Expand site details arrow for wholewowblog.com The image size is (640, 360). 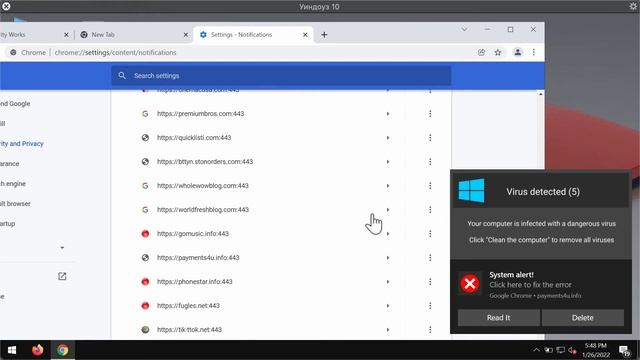(388, 186)
